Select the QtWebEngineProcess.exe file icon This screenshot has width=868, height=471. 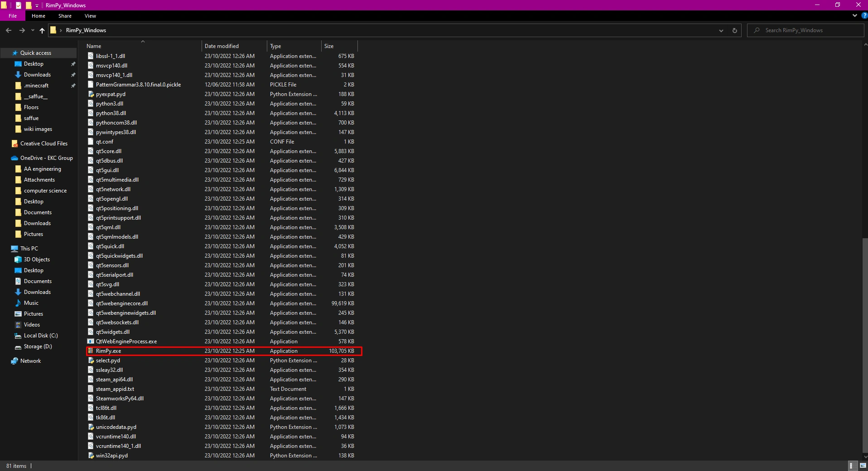pyautogui.click(x=91, y=341)
